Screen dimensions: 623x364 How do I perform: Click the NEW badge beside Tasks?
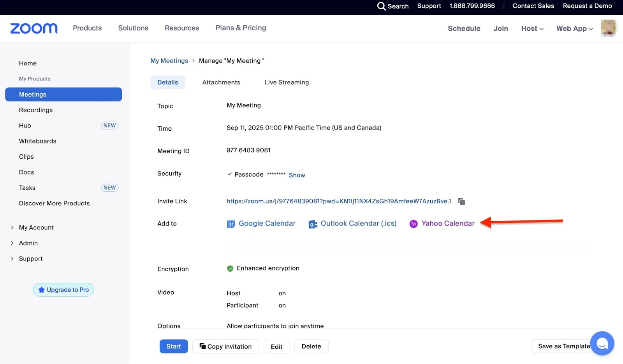coord(110,188)
